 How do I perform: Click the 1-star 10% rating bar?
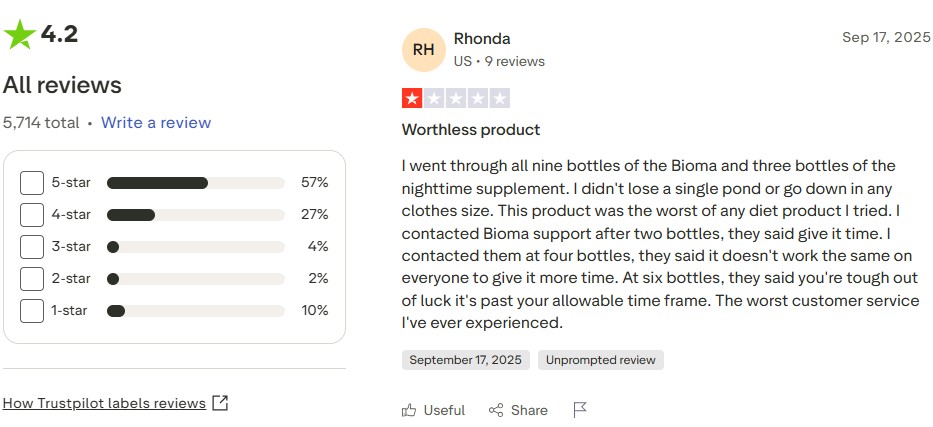coord(195,311)
